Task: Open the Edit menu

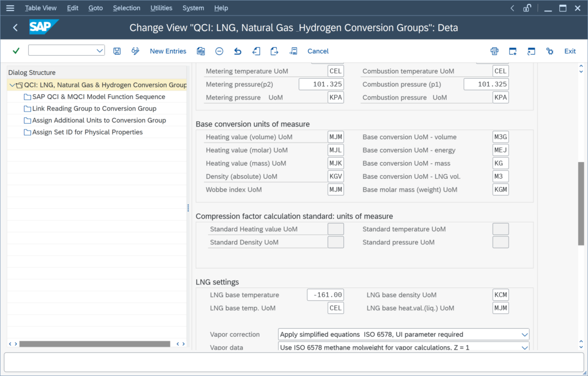Action: pos(72,8)
